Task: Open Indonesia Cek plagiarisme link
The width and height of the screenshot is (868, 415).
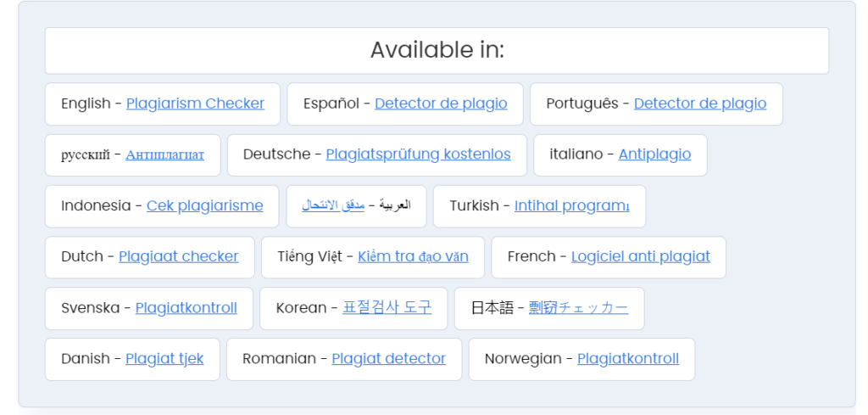Action: coord(204,205)
